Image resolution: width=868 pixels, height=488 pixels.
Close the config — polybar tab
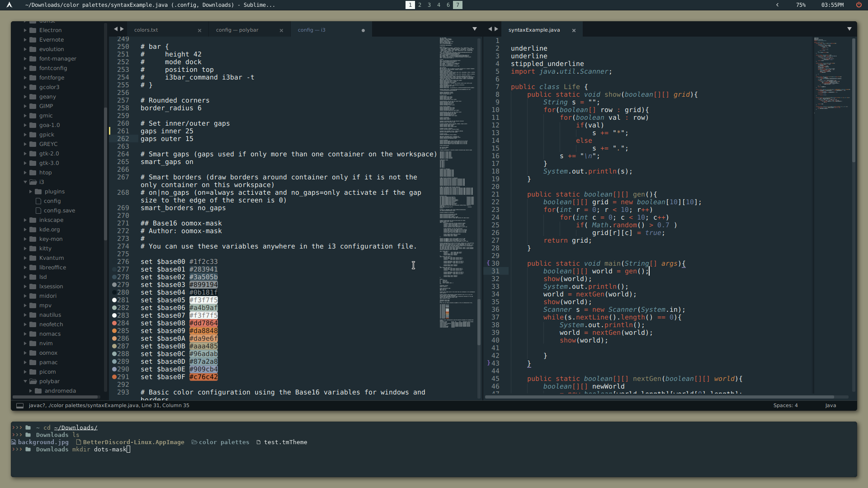coord(281,30)
